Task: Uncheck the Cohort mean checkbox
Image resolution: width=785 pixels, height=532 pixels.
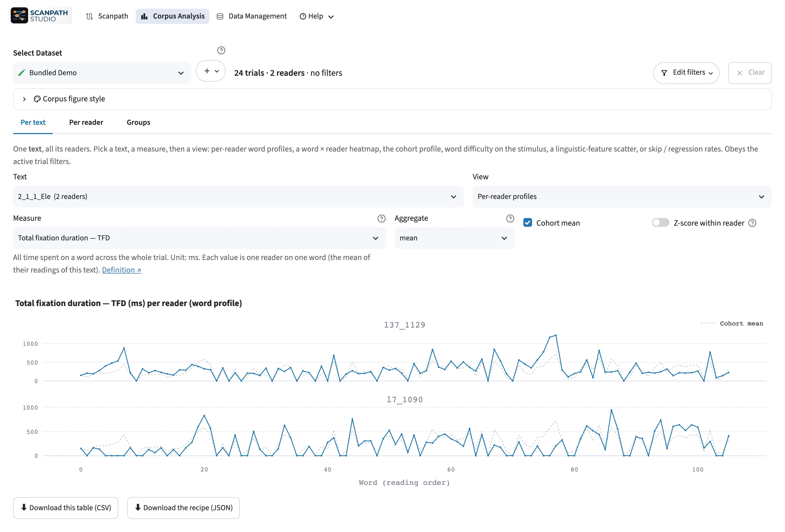Action: [x=527, y=223]
